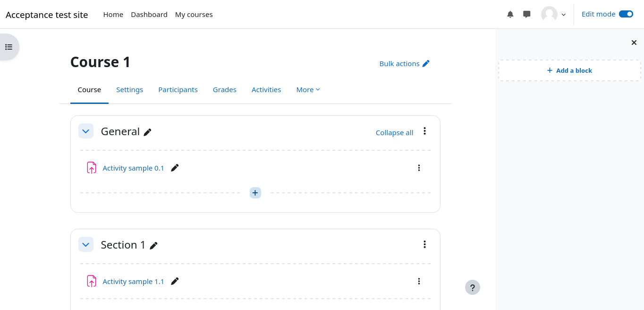The height and width of the screenshot is (310, 644).
Task: Collapse Section 1 with chevron
Action: [x=85, y=245]
